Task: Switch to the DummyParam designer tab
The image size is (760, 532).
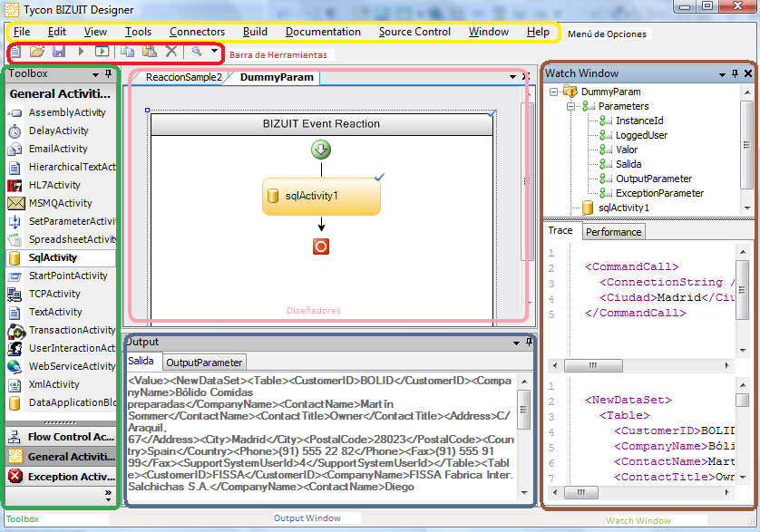Action: [277, 78]
